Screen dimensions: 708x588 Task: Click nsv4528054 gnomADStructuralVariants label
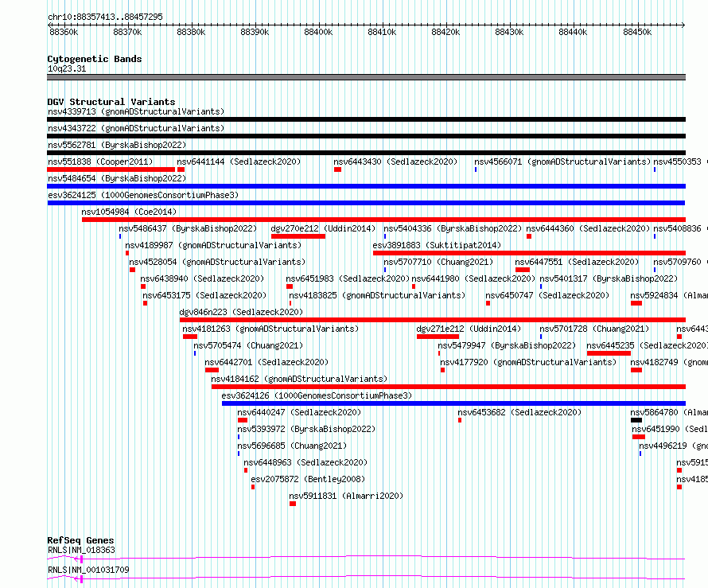tap(217, 262)
